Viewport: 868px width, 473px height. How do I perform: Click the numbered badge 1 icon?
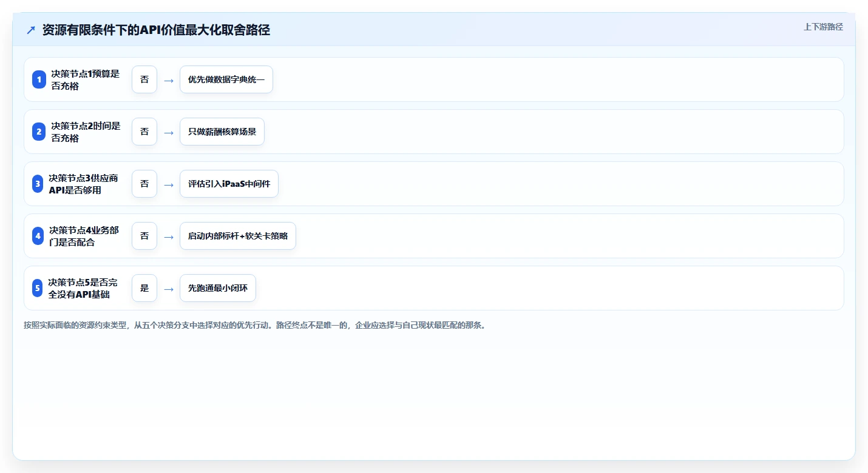tap(39, 79)
